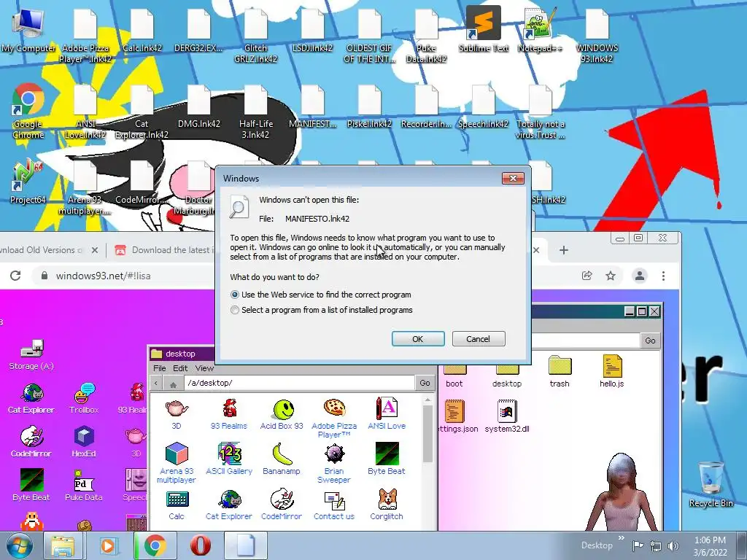Launch Sublime Text desktop shortcut
The width and height of the screenshot is (747, 560).
coord(483,29)
